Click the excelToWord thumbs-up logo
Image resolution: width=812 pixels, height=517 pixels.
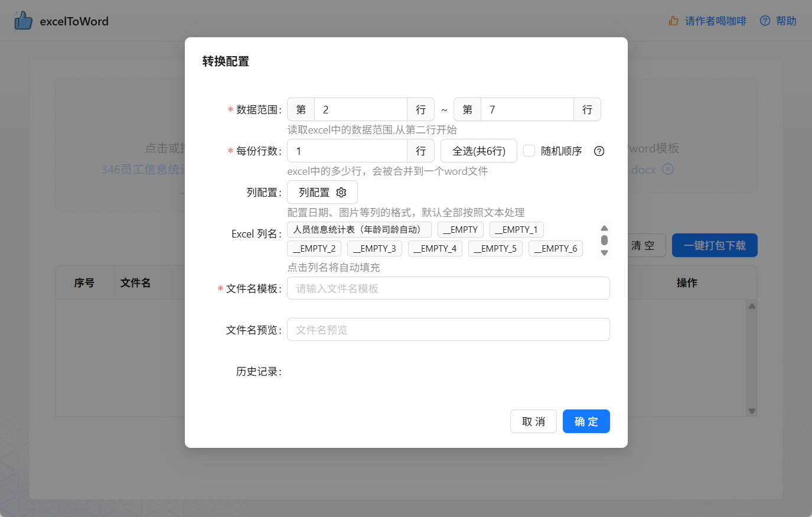23,21
